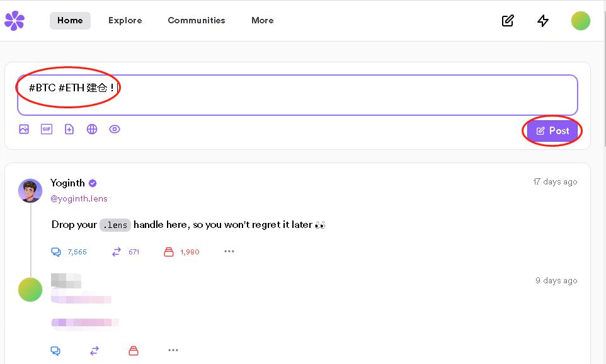Expand more options on Yoginth's post
The image size is (606, 364).
tap(229, 252)
